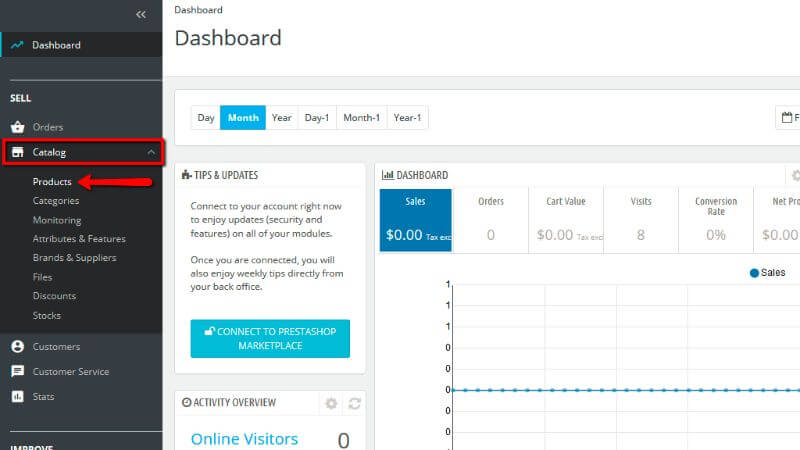
Task: Click Connect to PrestaShop Marketplace button
Action: click(x=270, y=339)
